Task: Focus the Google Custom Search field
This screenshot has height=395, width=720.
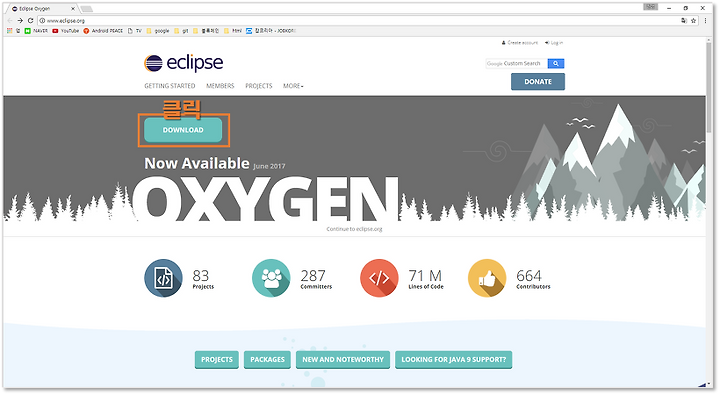Action: click(x=516, y=63)
